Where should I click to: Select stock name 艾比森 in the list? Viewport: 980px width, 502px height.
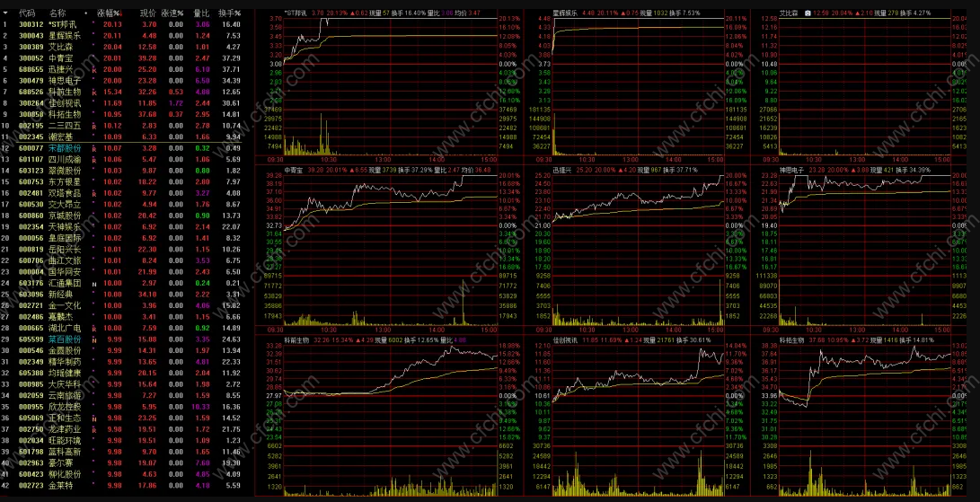pos(61,47)
